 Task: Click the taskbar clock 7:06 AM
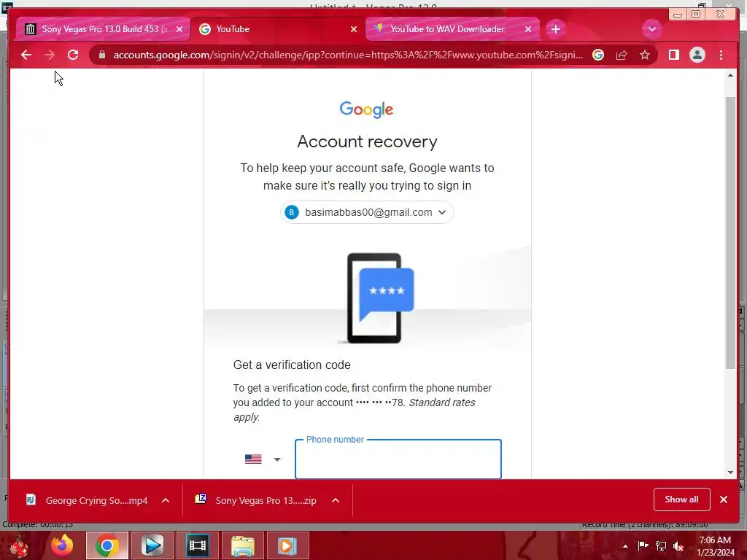tap(715, 546)
